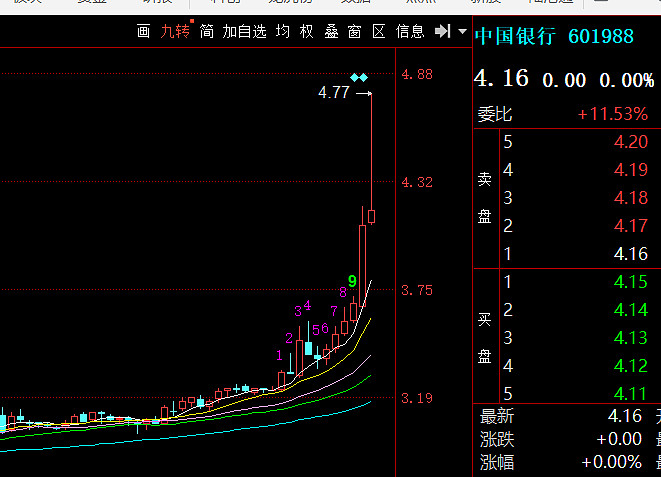
Task: Click the stock code 601988
Action: (x=601, y=36)
